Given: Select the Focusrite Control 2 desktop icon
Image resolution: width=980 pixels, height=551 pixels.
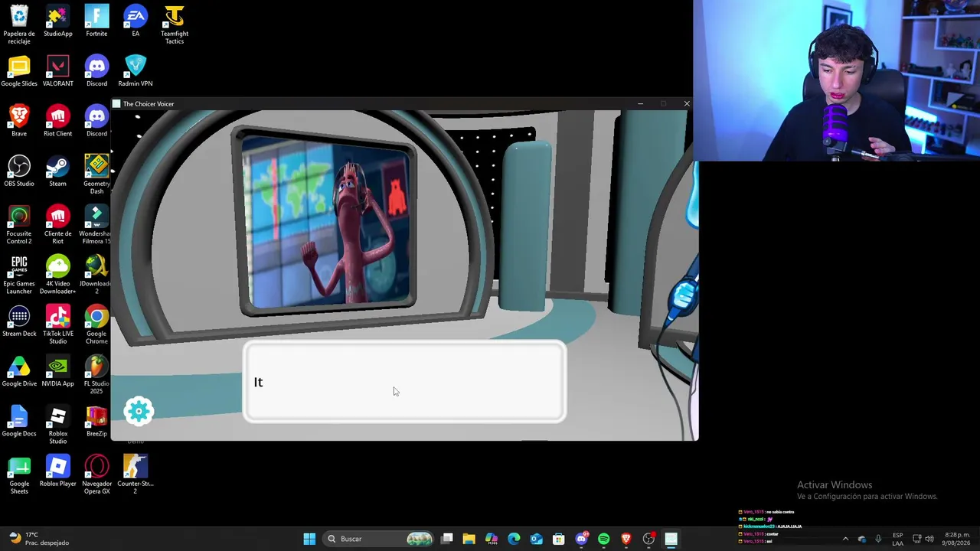Looking at the screenshot, I should [19, 225].
